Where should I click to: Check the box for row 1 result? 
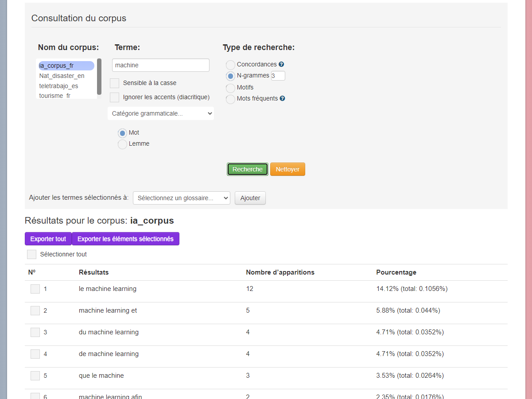click(x=35, y=289)
